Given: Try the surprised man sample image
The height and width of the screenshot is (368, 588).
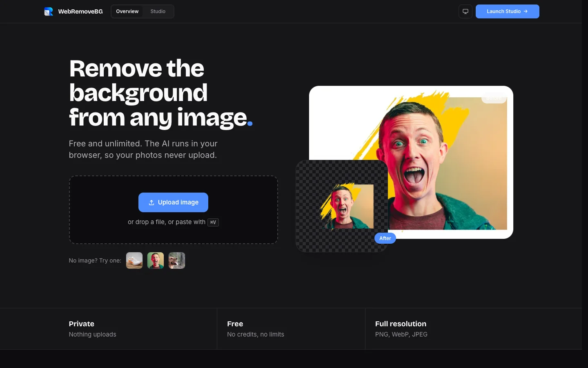Looking at the screenshot, I should (156, 260).
